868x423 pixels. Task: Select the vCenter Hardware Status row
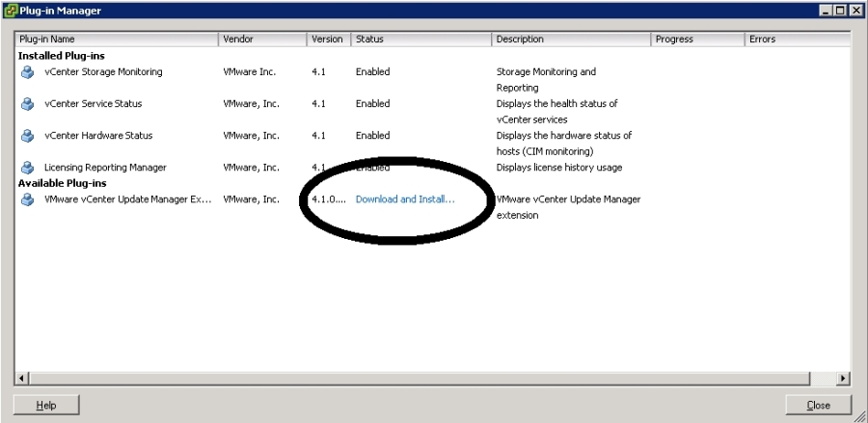point(433,144)
